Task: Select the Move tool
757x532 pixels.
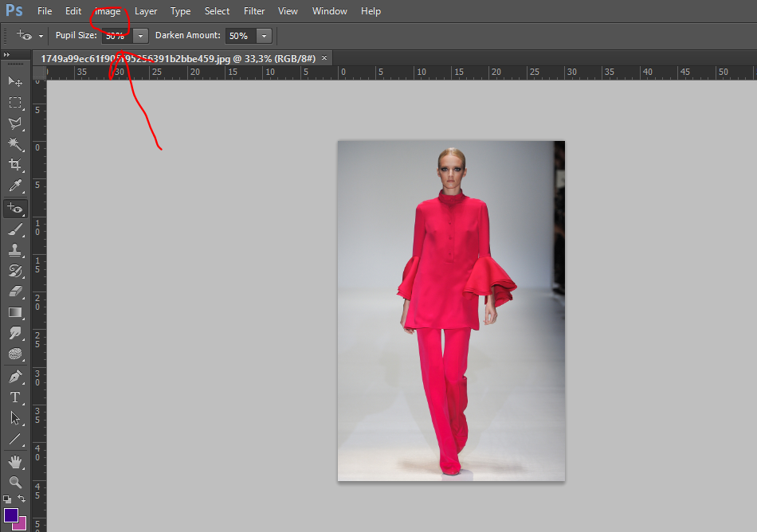Action: 15,81
